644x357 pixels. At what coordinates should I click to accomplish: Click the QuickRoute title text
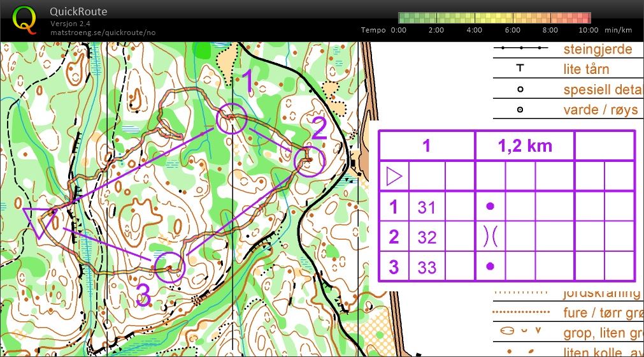[x=78, y=11]
